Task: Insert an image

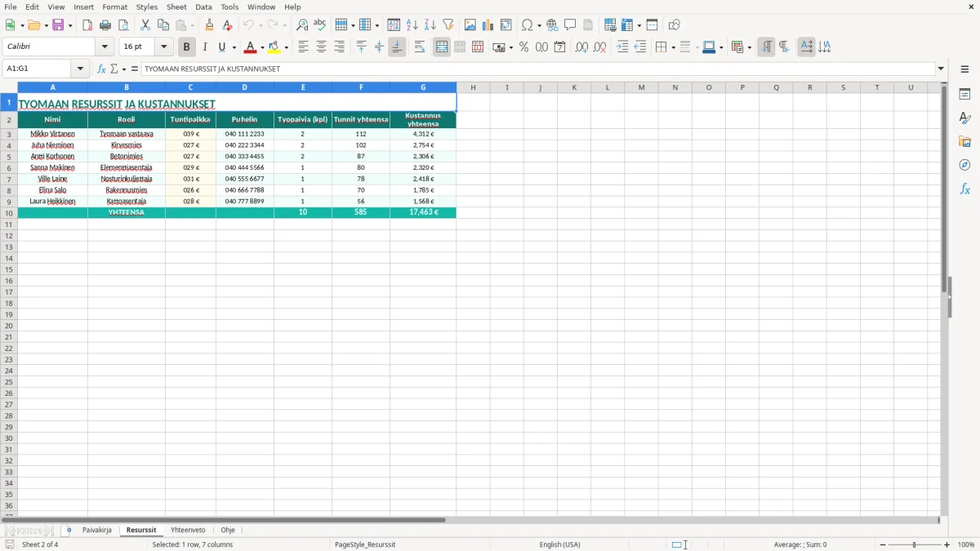Action: (x=470, y=25)
